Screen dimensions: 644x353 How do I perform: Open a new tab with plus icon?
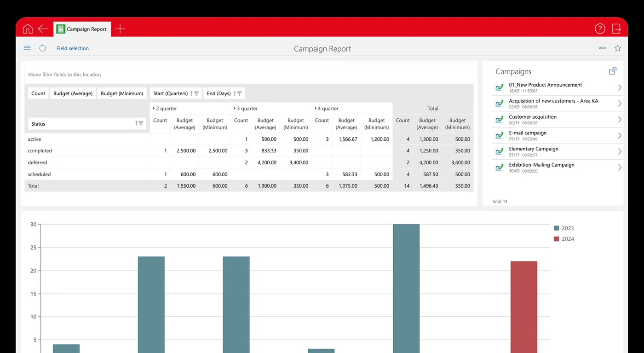[120, 29]
